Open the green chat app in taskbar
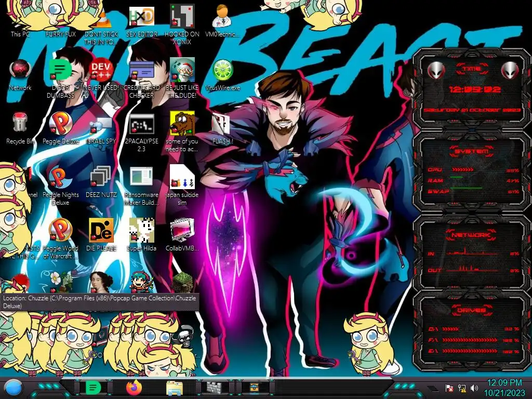 [x=93, y=388]
